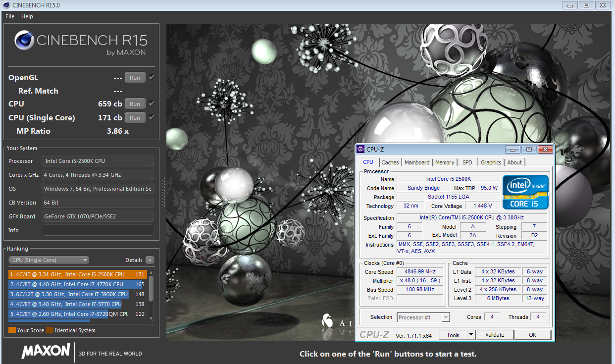This screenshot has width=615, height=364.
Task: Click the OS field Windows 7 value
Action: tap(98, 189)
